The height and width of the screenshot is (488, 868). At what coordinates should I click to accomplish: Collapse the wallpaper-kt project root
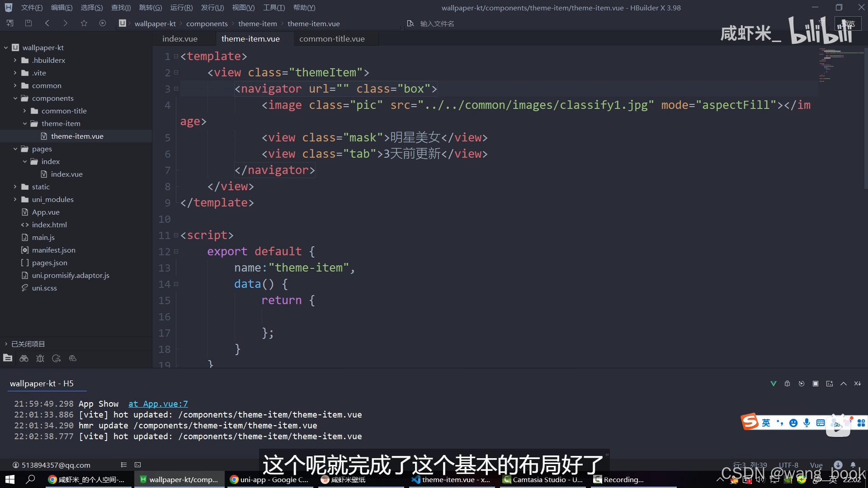point(6,47)
